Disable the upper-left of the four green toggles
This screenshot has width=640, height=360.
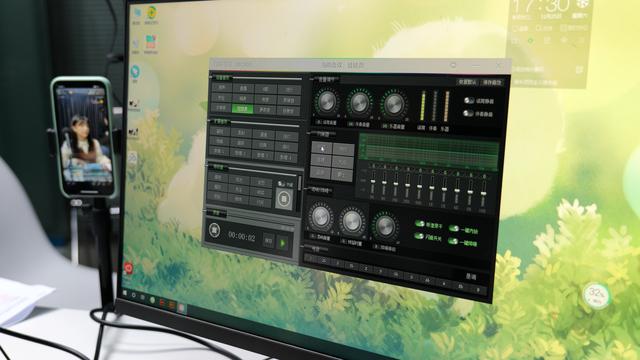(420, 224)
